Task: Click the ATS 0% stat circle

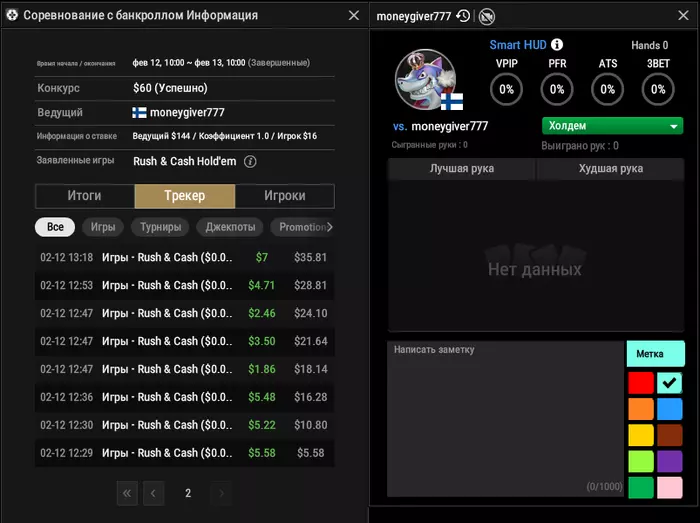Action: 608,90
